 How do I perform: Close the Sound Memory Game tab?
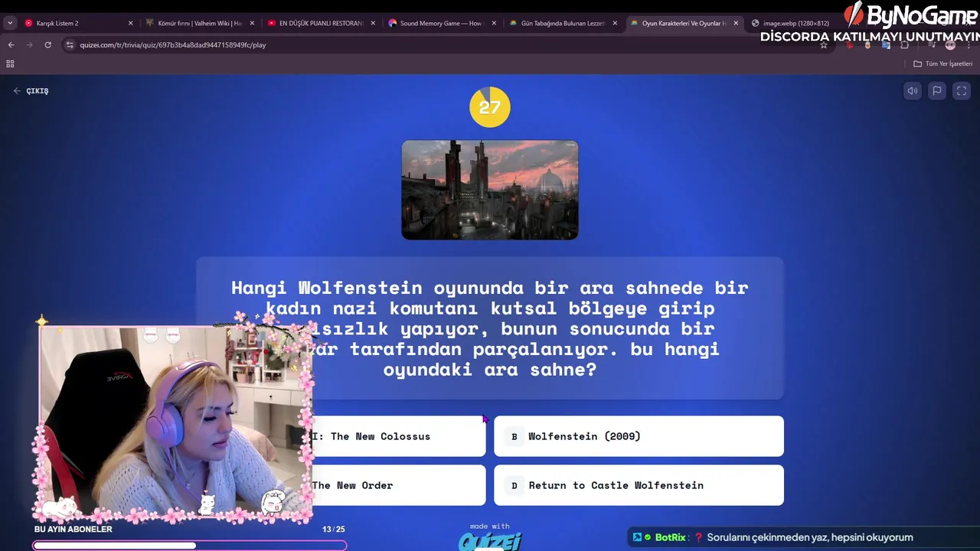[x=494, y=23]
